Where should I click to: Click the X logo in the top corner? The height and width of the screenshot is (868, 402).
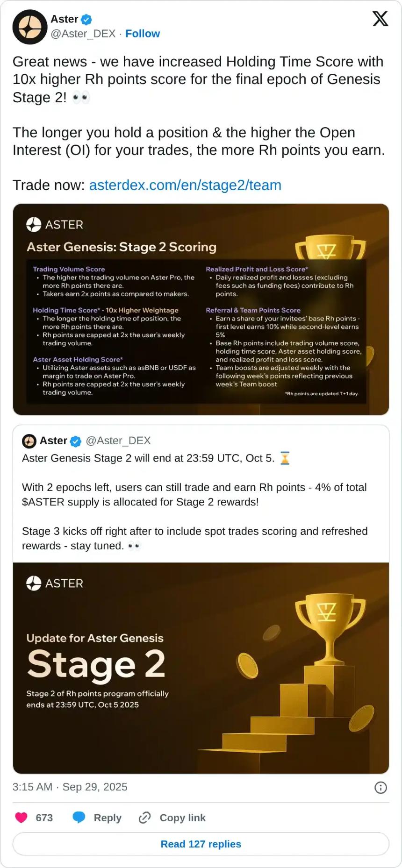380,19
